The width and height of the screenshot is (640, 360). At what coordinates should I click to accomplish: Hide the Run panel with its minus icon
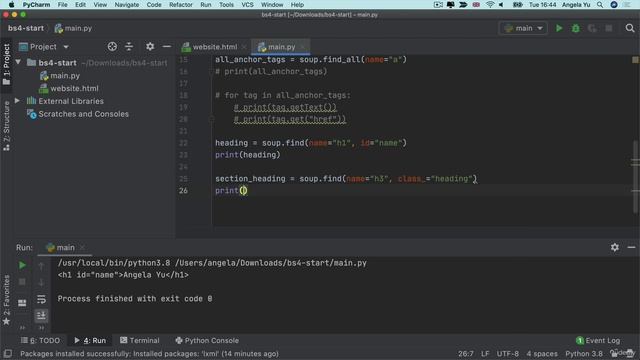tap(631, 247)
